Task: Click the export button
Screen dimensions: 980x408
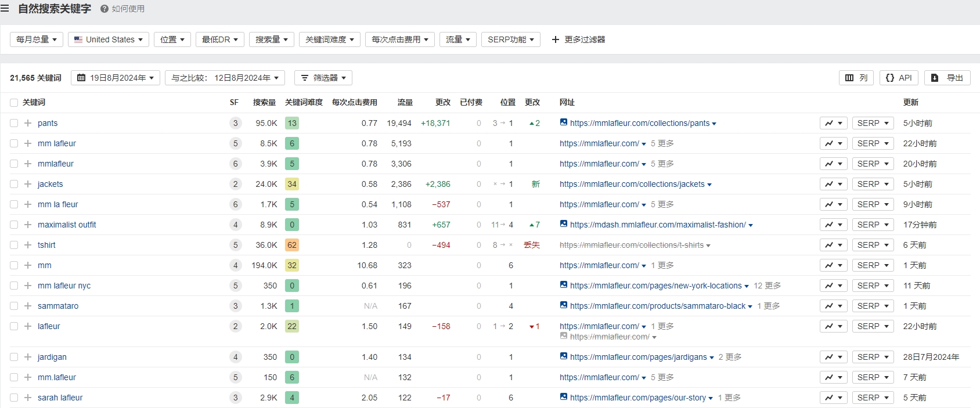Action: [x=947, y=78]
